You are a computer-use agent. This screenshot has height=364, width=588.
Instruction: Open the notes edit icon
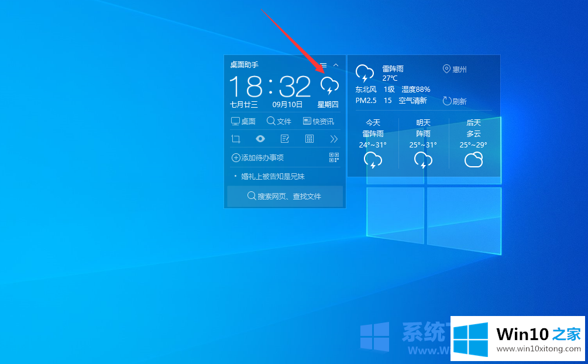click(285, 139)
